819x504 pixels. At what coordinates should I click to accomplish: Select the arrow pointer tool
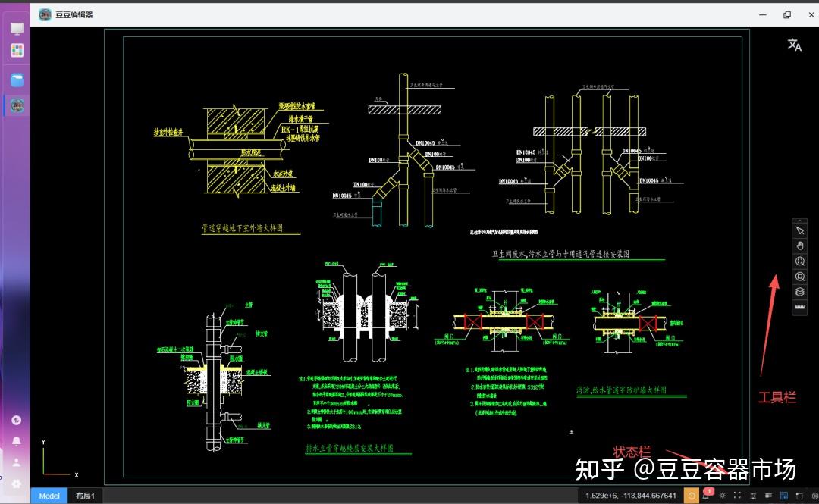pyautogui.click(x=800, y=230)
